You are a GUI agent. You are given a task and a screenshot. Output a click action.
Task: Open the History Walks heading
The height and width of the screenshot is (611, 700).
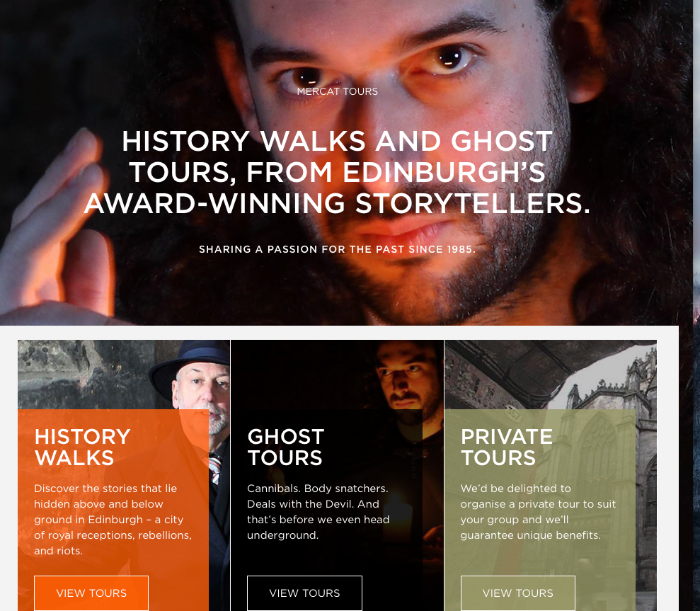[x=83, y=447]
